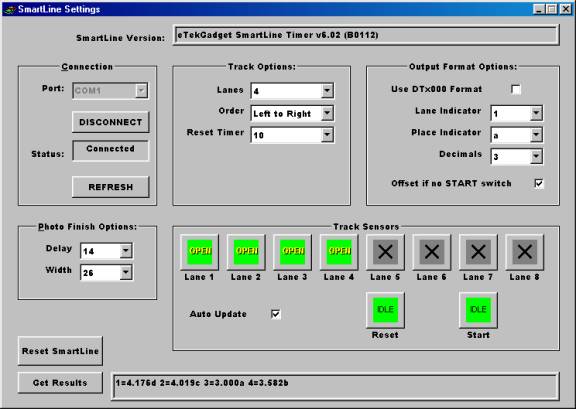Click the REFRESH button

pos(111,187)
